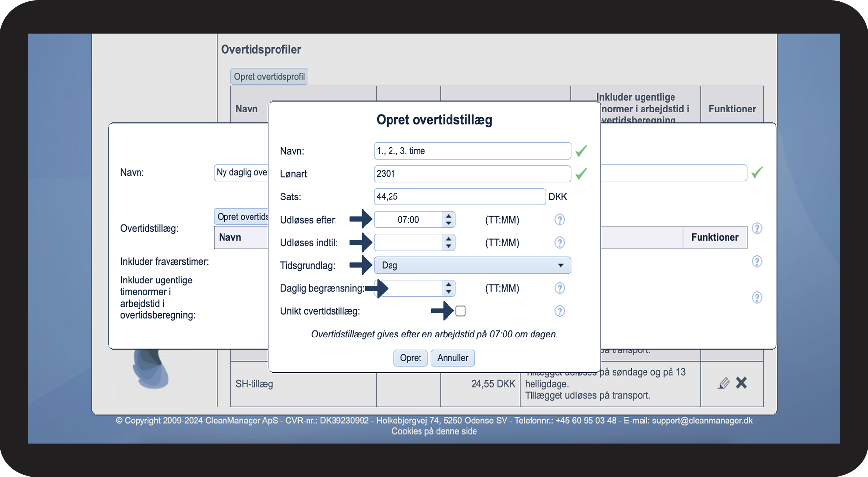868x477 pixels.
Task: Show help for Unikt overtidstillæg
Action: (x=560, y=311)
